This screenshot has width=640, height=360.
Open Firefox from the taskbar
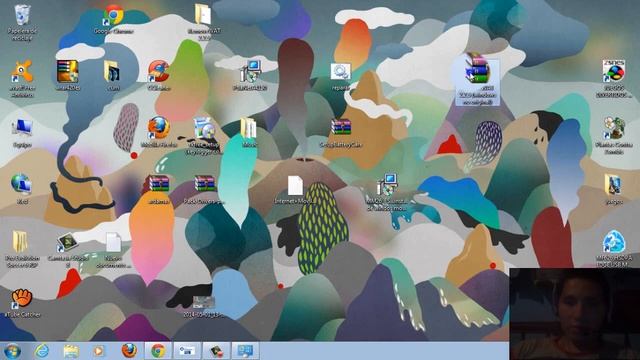(129, 351)
